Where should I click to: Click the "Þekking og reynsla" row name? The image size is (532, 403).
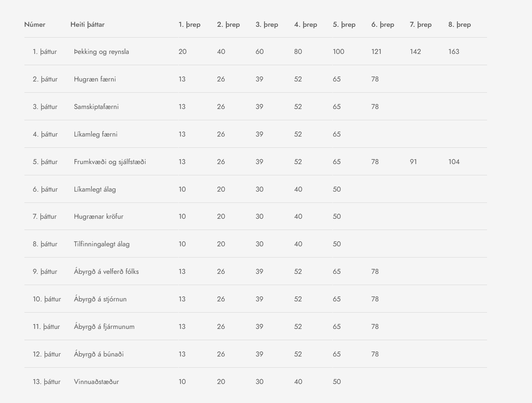pos(102,52)
